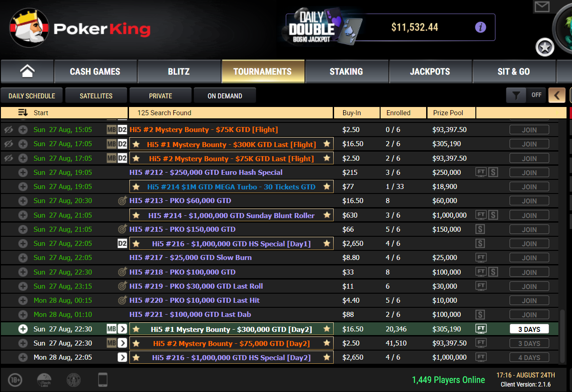Click PKO target icon for HI5 #213
The height and width of the screenshot is (392, 572).
click(122, 201)
